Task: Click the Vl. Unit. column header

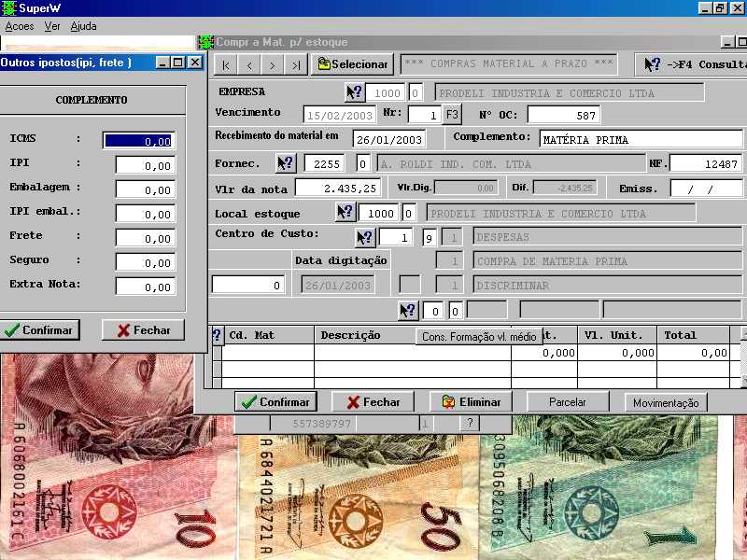Action: [x=617, y=335]
